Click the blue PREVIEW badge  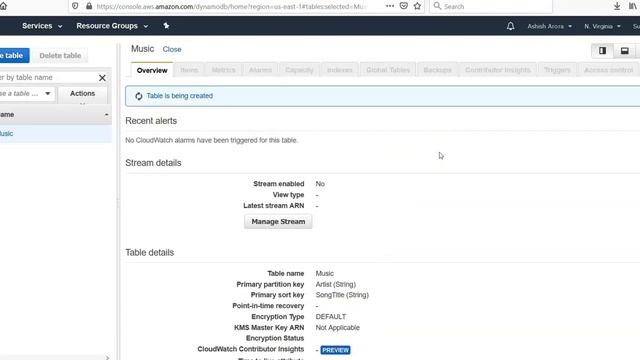[x=335, y=350]
